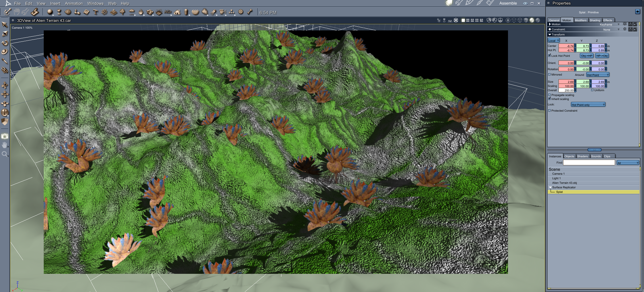The width and height of the screenshot is (644, 292).
Task: Switch to the Storyboard filmstrip room
Action: point(490,3)
